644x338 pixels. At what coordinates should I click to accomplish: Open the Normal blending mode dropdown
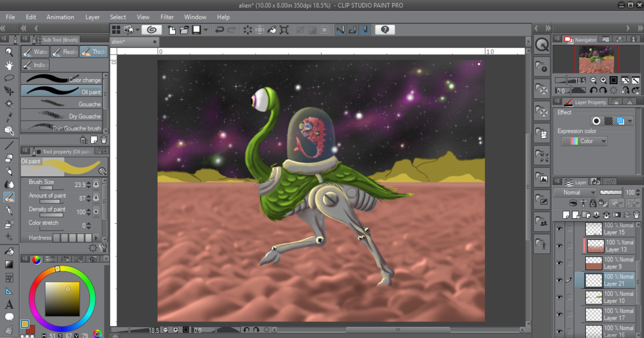coord(575,193)
